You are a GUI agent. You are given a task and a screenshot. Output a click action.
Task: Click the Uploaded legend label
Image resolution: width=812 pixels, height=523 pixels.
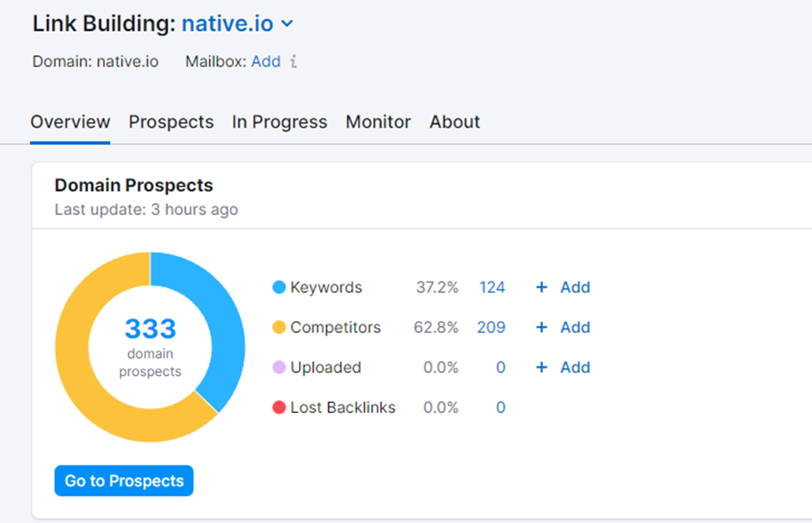(326, 367)
